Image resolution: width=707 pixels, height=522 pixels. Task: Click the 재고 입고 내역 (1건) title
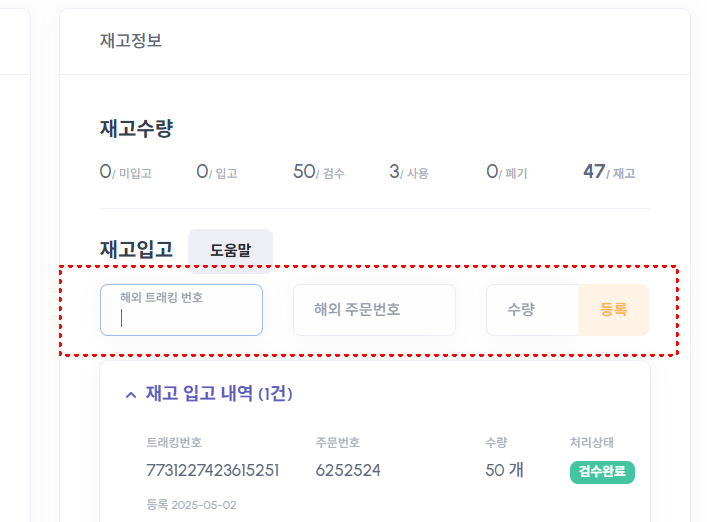tap(219, 394)
